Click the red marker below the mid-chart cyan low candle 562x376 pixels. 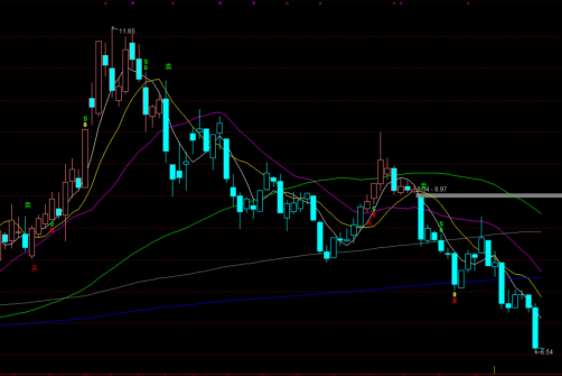point(454,300)
